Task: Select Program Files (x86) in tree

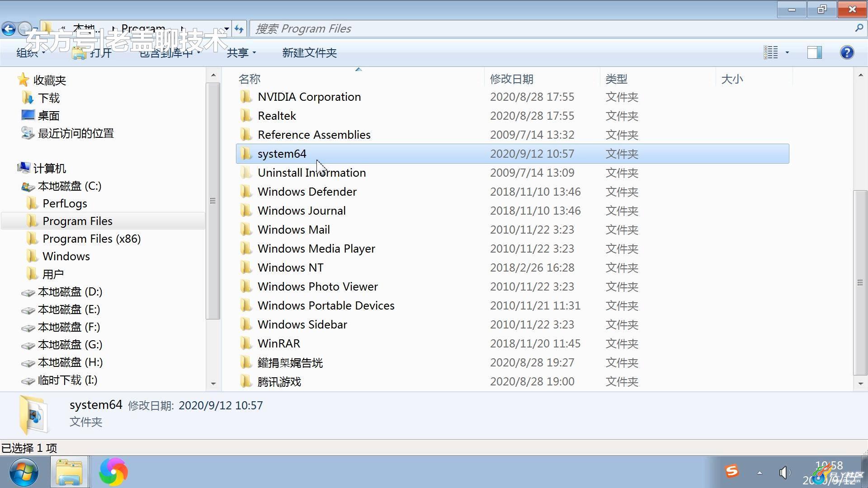Action: pyautogui.click(x=83, y=239)
